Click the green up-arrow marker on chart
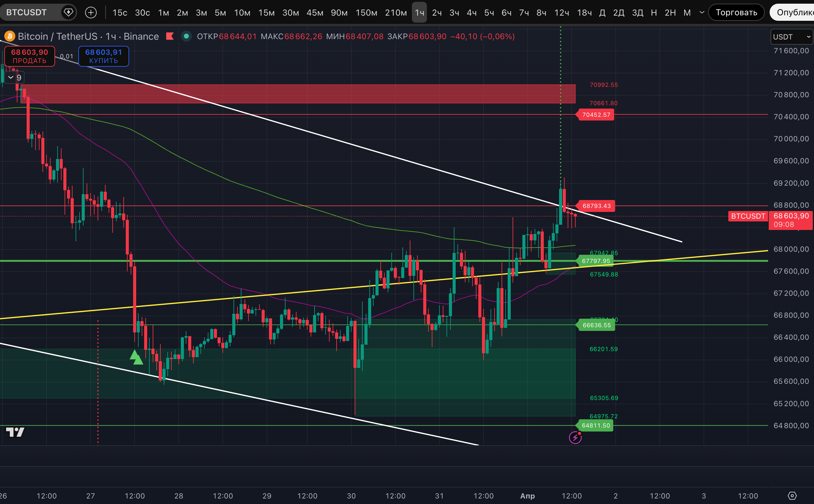This screenshot has height=504, width=814. point(136,357)
